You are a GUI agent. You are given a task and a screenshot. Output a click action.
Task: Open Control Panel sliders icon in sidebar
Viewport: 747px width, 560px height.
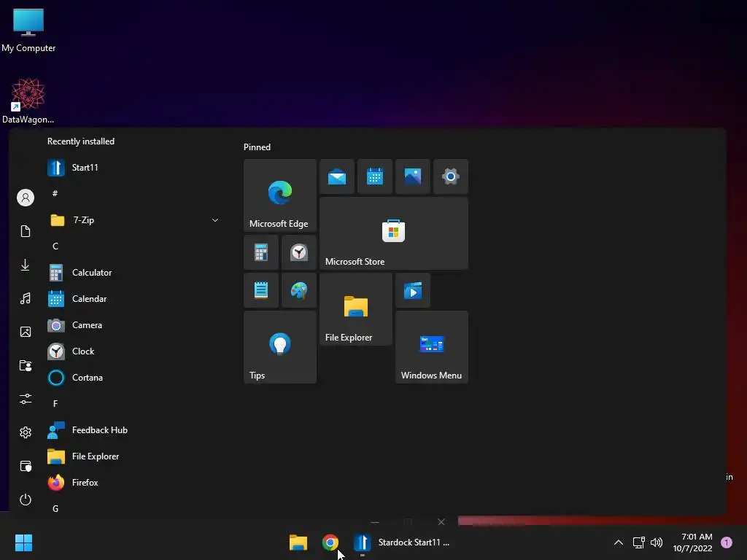[x=26, y=399]
